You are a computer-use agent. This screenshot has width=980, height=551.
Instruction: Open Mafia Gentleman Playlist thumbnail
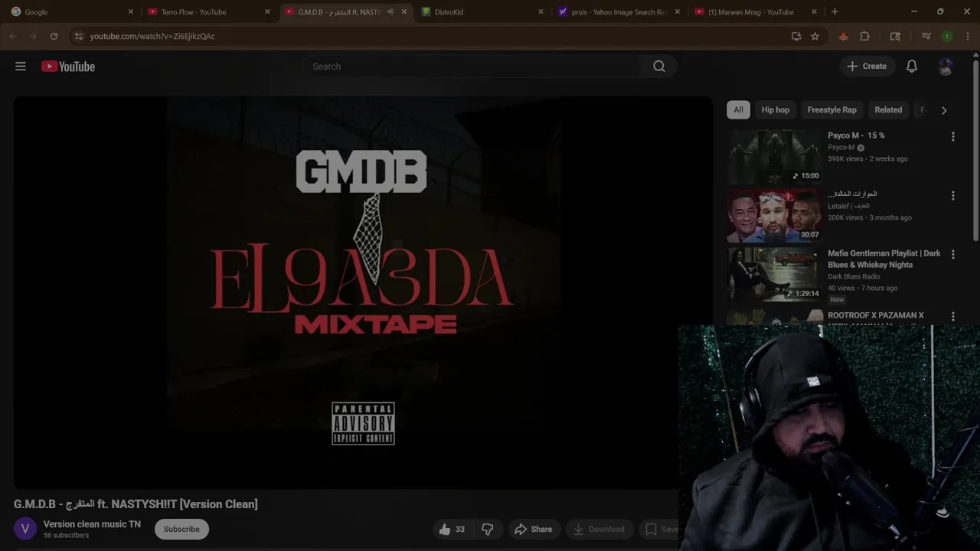pyautogui.click(x=774, y=275)
